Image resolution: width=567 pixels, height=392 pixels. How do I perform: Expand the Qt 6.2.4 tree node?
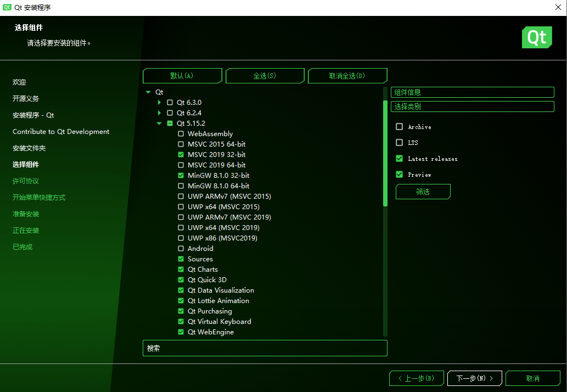159,113
